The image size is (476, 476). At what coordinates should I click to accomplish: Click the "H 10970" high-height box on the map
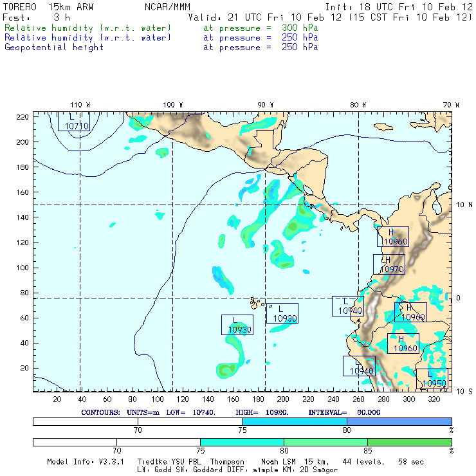[x=389, y=264]
